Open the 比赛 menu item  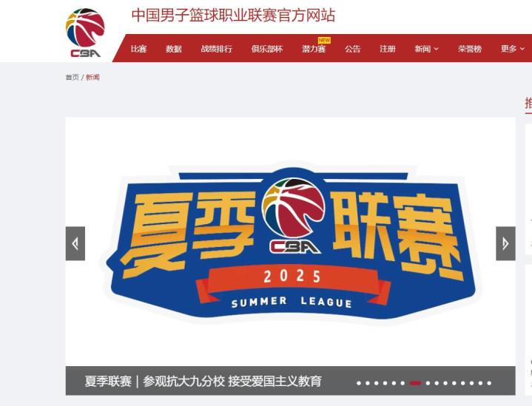pyautogui.click(x=139, y=49)
